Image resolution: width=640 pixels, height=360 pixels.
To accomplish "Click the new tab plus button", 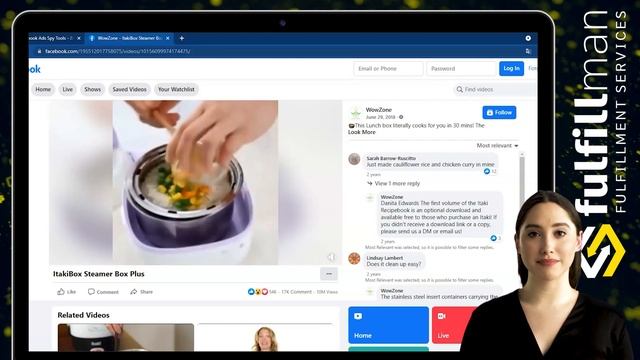I will tap(182, 38).
